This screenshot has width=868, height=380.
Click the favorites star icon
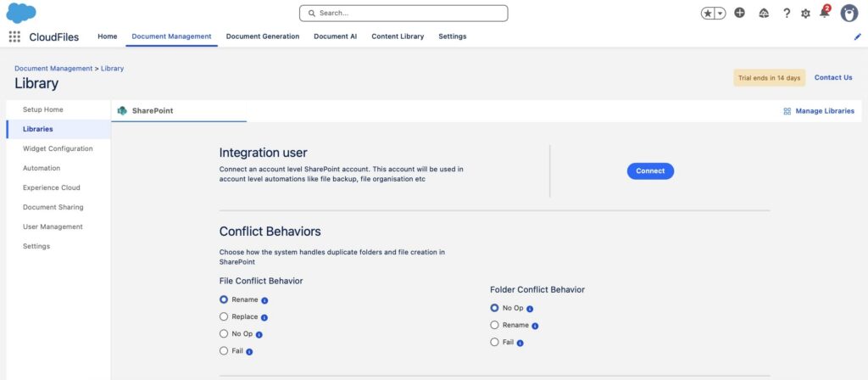[x=708, y=14]
